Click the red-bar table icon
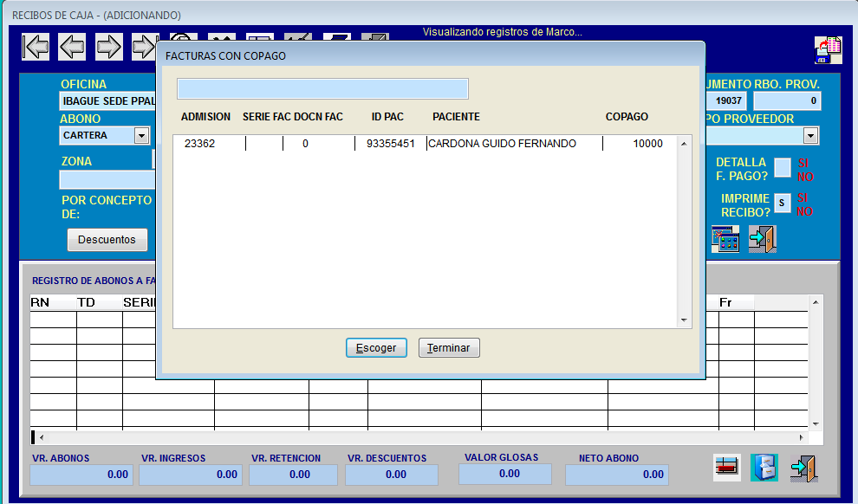The image size is (858, 504). pyautogui.click(x=727, y=468)
